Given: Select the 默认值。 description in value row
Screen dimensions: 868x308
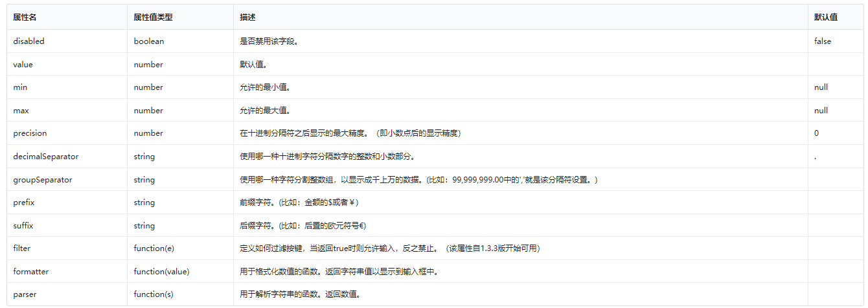Looking at the screenshot, I should click(x=253, y=64).
